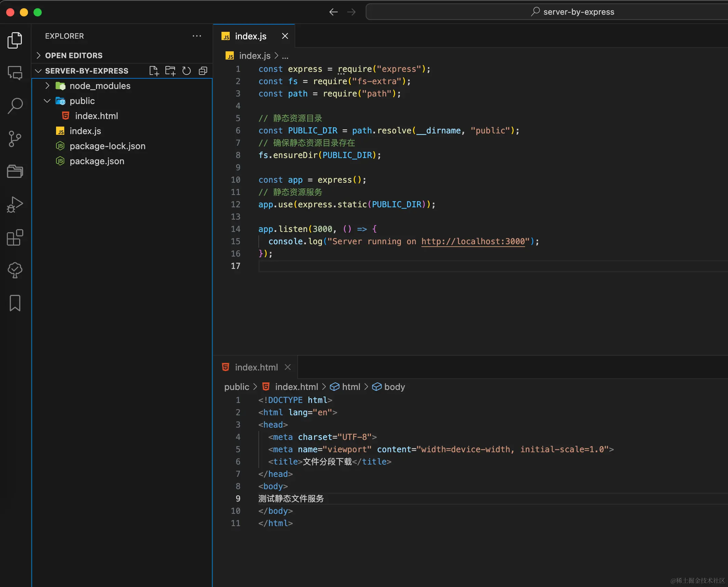Open the Chat panel icon in activity bar

click(x=15, y=73)
